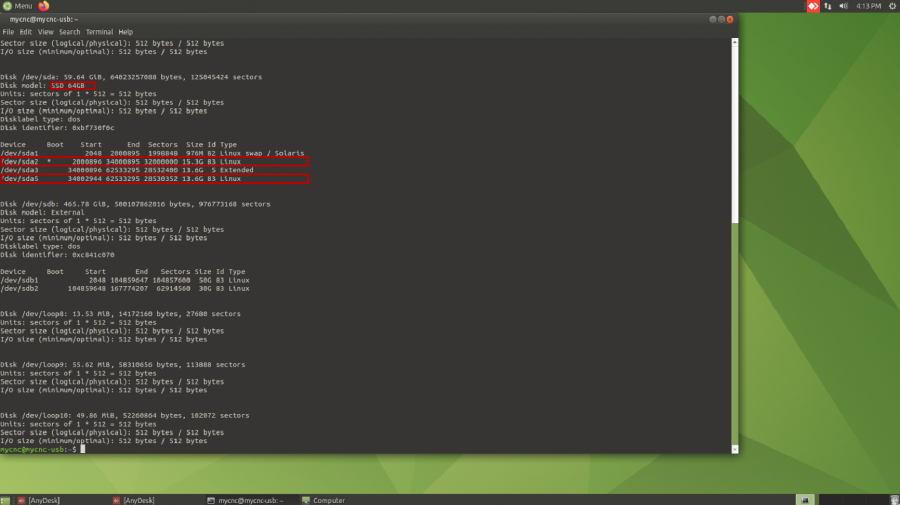The height and width of the screenshot is (505, 900).
Task: Click the show desktop icon in taskbar
Action: [6, 499]
